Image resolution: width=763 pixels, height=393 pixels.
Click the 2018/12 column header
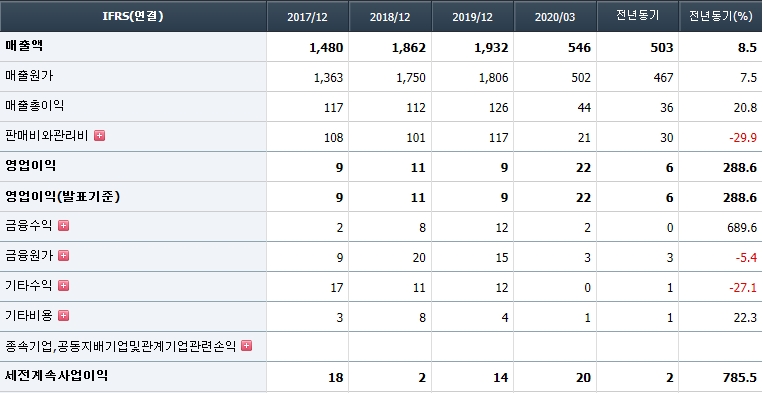point(390,17)
